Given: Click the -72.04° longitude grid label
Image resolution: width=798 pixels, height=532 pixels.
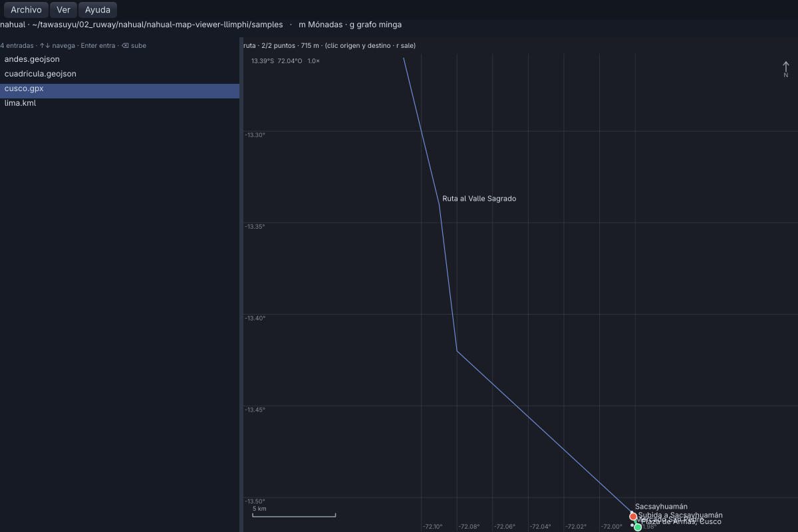Looking at the screenshot, I should pos(540,527).
